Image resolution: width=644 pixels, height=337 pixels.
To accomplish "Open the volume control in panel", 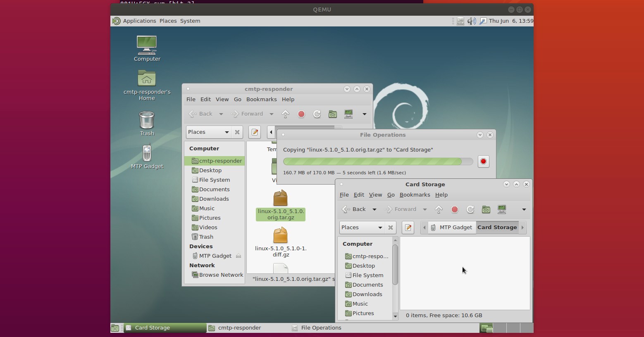I will [x=472, y=21].
